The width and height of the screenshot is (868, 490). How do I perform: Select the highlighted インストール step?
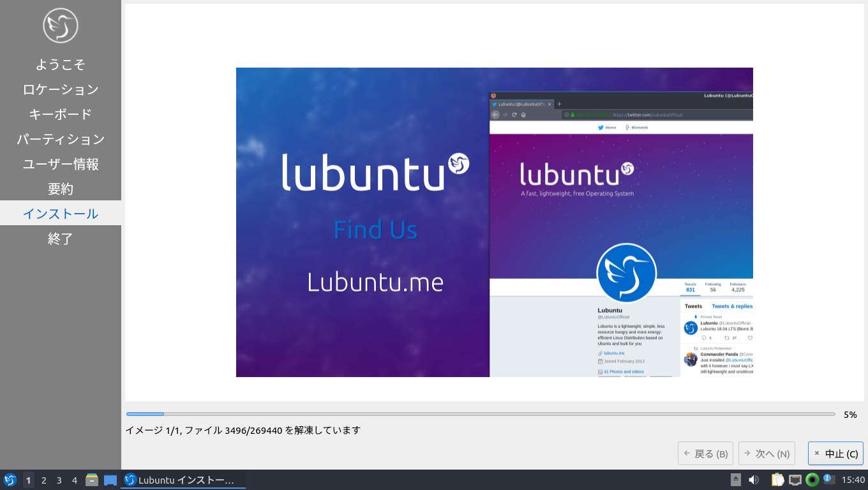coord(61,213)
